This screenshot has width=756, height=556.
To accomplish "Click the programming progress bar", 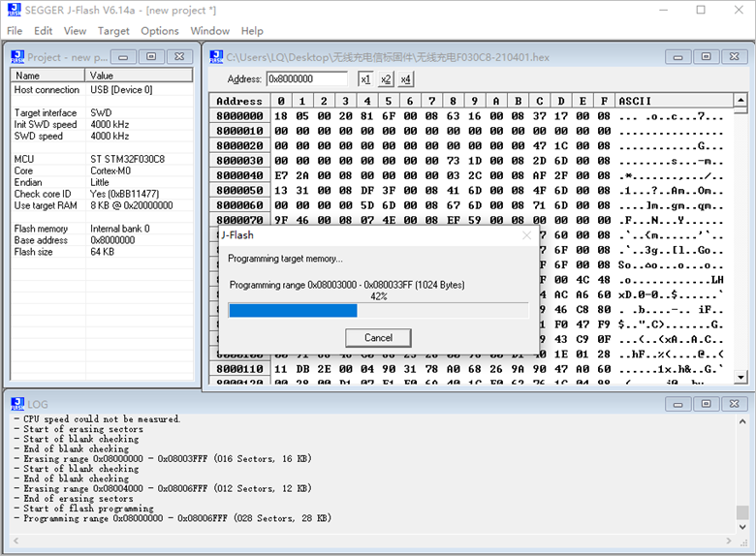I will click(x=378, y=311).
